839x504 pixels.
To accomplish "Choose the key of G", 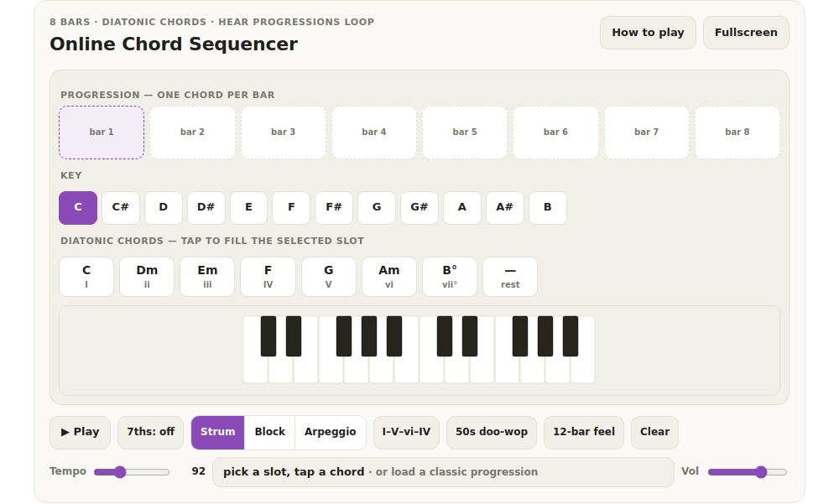I will (x=377, y=208).
